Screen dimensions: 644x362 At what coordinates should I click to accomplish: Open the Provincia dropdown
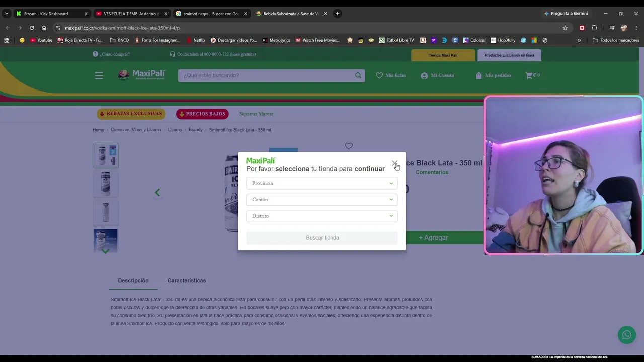[x=322, y=183]
